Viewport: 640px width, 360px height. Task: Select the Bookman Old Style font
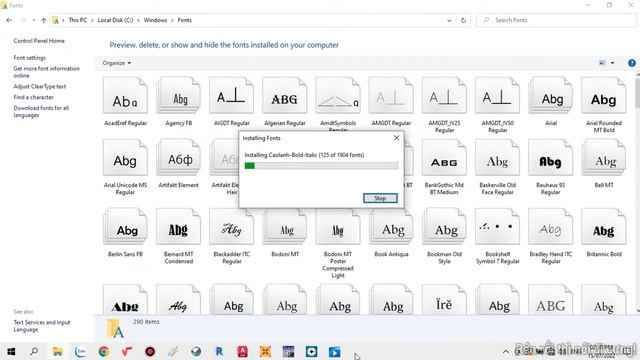(444, 236)
